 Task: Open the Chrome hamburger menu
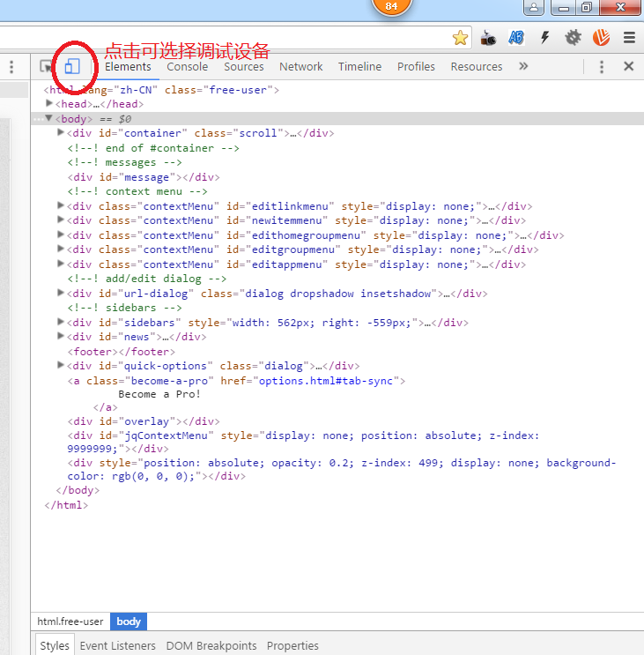point(629,38)
